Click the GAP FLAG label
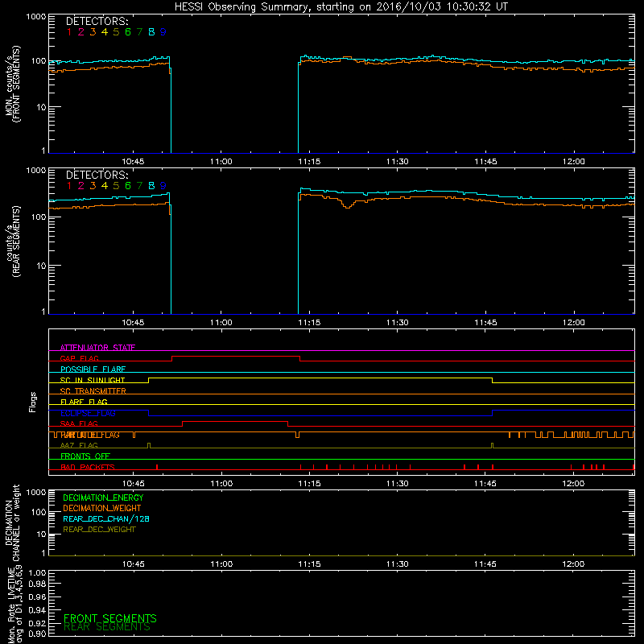 click(79, 358)
